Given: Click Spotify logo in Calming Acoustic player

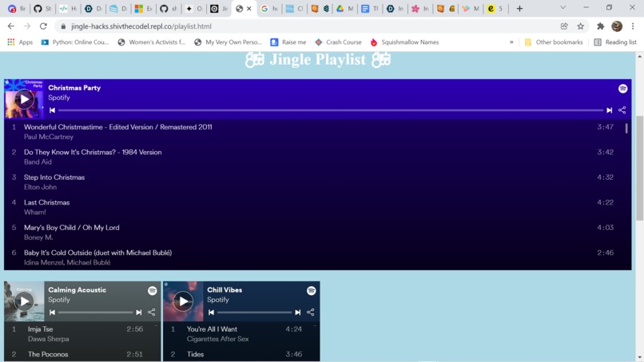Looking at the screenshot, I should point(153,291).
